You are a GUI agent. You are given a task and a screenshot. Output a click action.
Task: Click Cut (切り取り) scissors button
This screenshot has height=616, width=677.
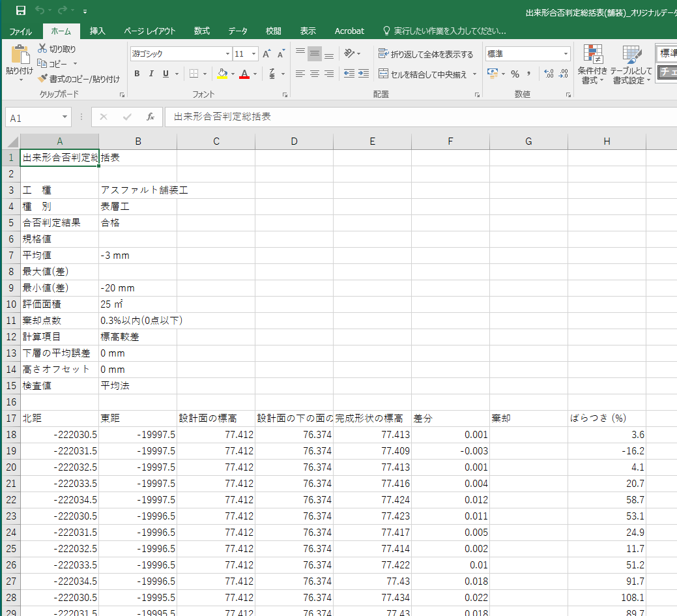pyautogui.click(x=57, y=49)
